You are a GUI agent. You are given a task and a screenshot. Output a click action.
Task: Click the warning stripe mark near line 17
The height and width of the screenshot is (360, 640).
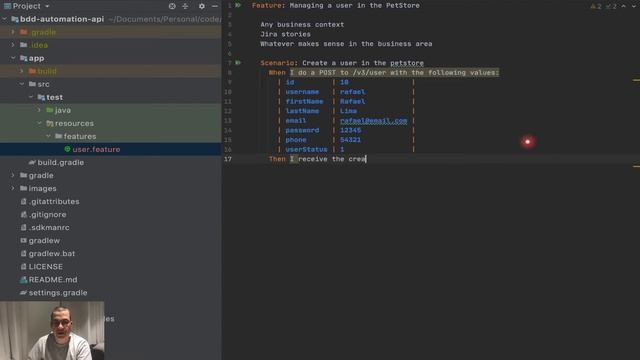pos(636,166)
